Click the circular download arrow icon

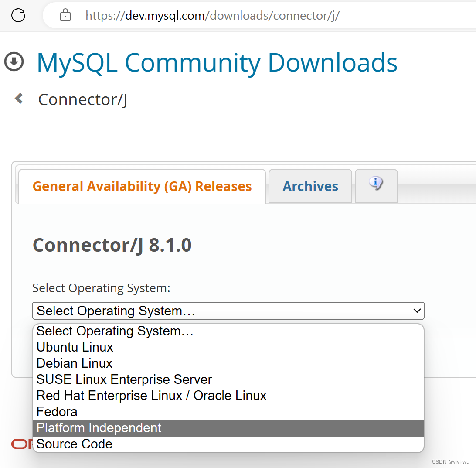click(14, 61)
